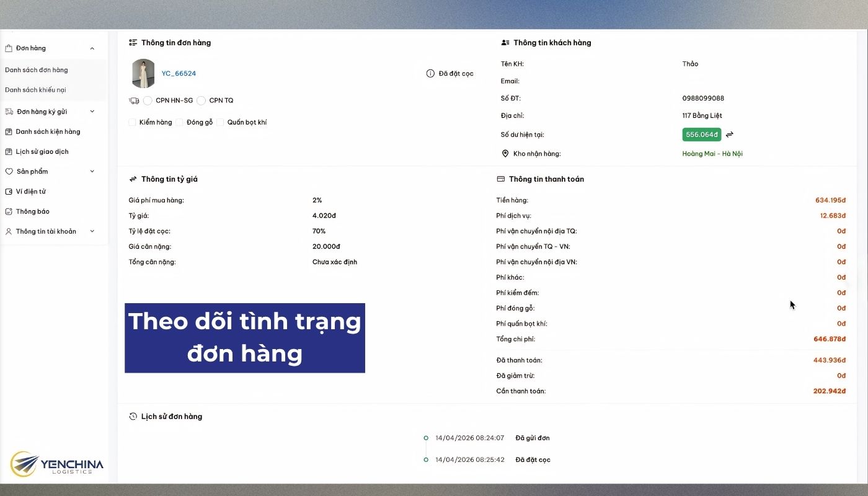The image size is (868, 496).
Task: Click the heart icon beside Sản phẩm
Action: tap(9, 171)
